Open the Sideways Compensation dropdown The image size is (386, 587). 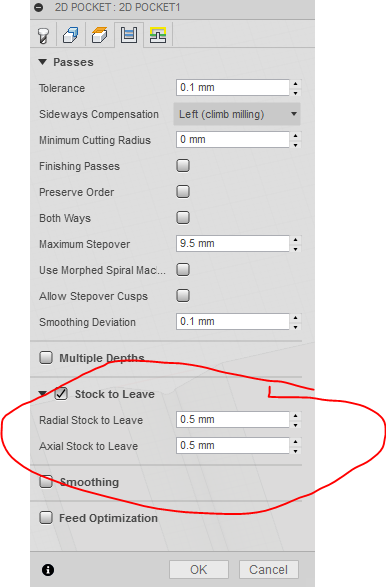click(x=237, y=114)
